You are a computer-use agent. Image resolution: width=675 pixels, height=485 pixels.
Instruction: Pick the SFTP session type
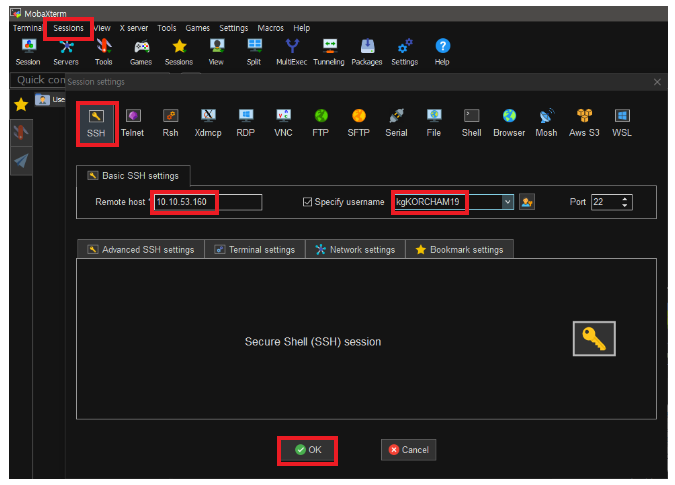(359, 123)
